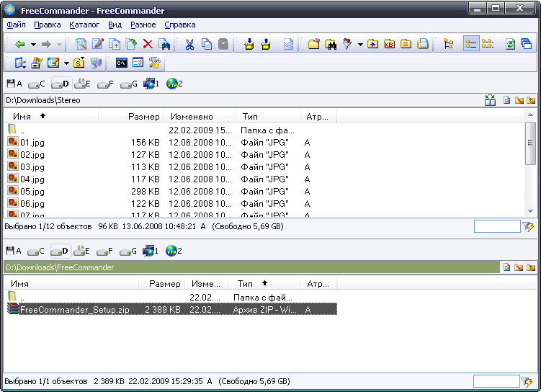Go back with the green arrow
The height and width of the screenshot is (392, 541).
point(20,44)
